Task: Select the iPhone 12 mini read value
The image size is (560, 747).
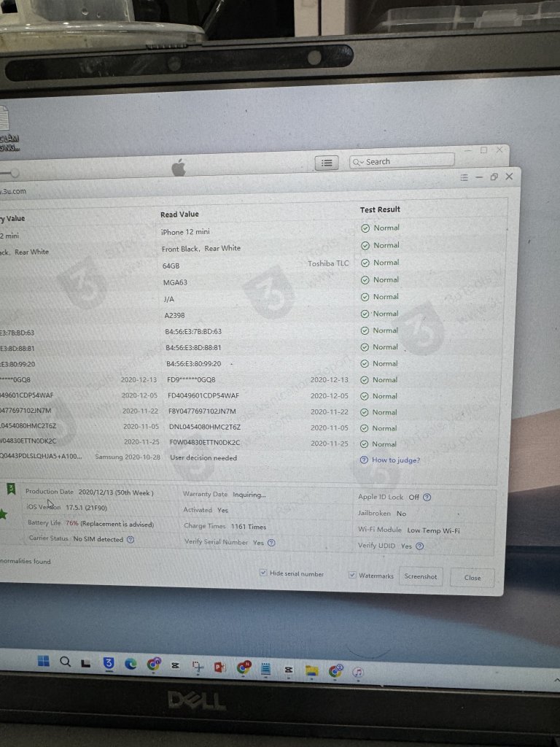Action: pyautogui.click(x=185, y=231)
